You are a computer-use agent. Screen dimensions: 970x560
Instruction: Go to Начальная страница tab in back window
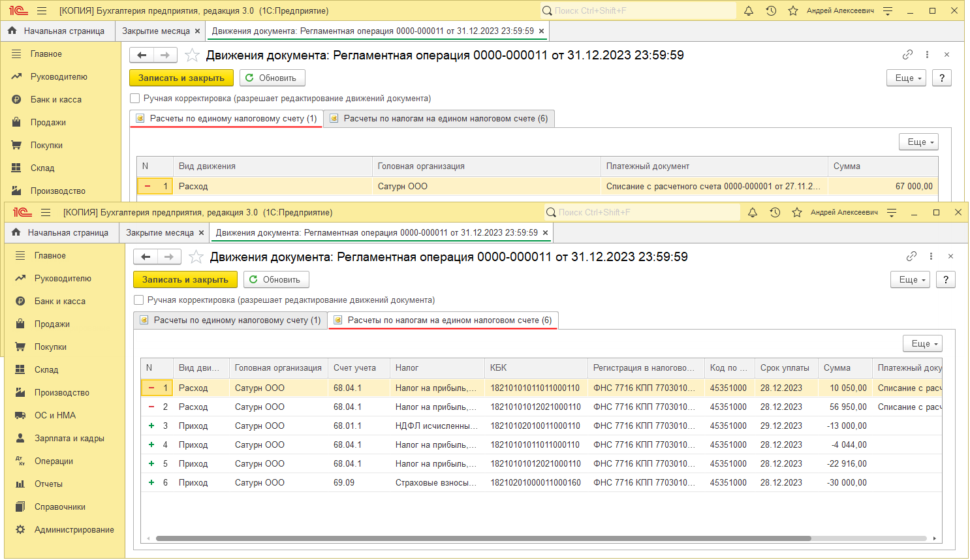57,31
